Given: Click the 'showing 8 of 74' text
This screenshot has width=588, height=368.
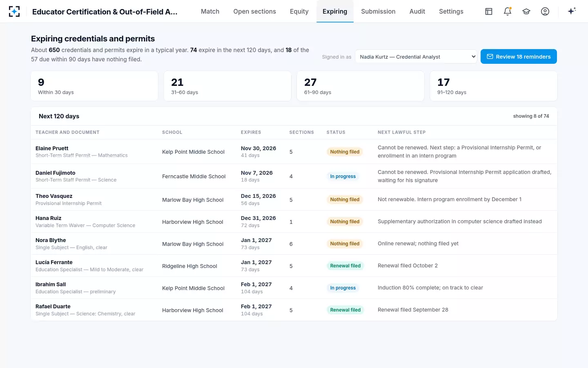Looking at the screenshot, I should coord(531,116).
